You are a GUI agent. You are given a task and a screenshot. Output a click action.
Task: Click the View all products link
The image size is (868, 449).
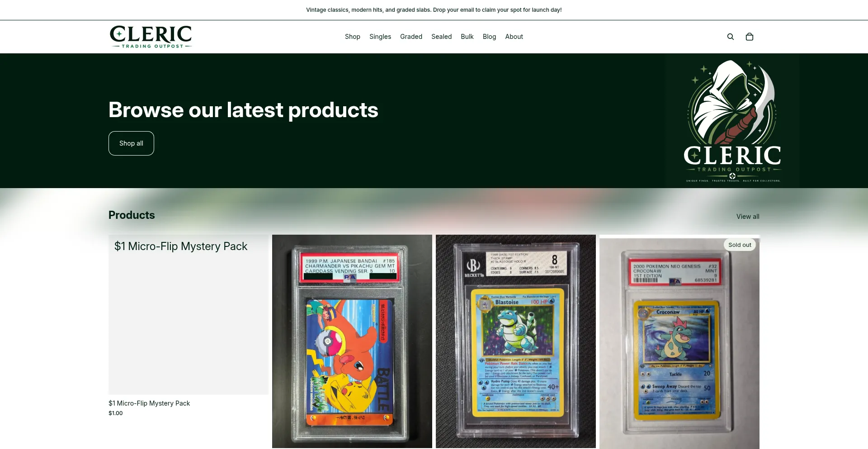[748, 217]
